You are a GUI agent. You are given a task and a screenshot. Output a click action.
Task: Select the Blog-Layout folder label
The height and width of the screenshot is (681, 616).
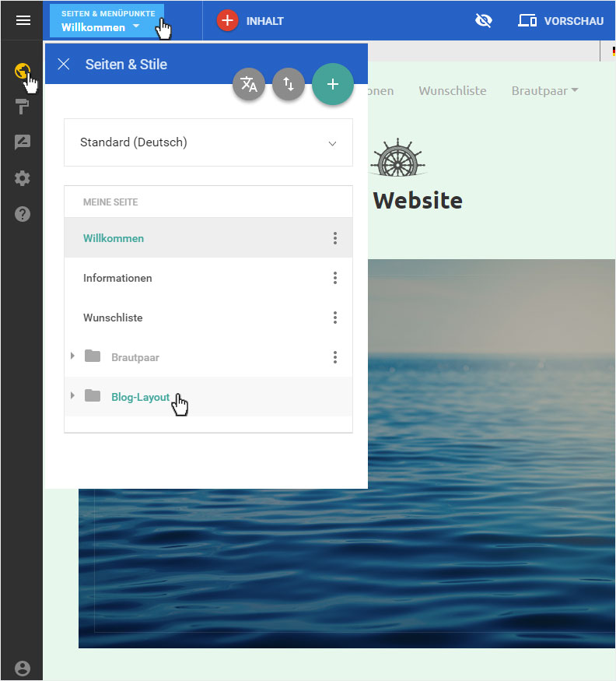pyautogui.click(x=140, y=397)
